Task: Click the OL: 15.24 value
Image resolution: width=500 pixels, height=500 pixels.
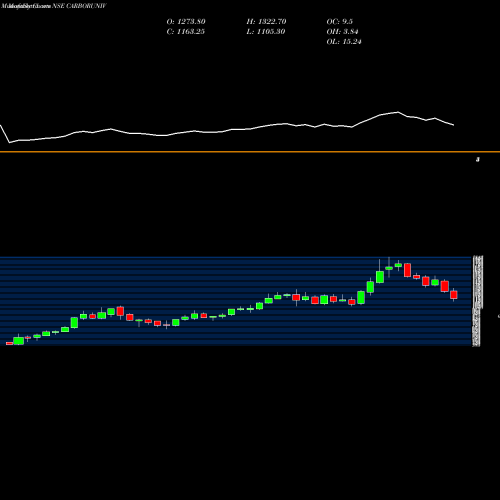Action: [x=344, y=42]
